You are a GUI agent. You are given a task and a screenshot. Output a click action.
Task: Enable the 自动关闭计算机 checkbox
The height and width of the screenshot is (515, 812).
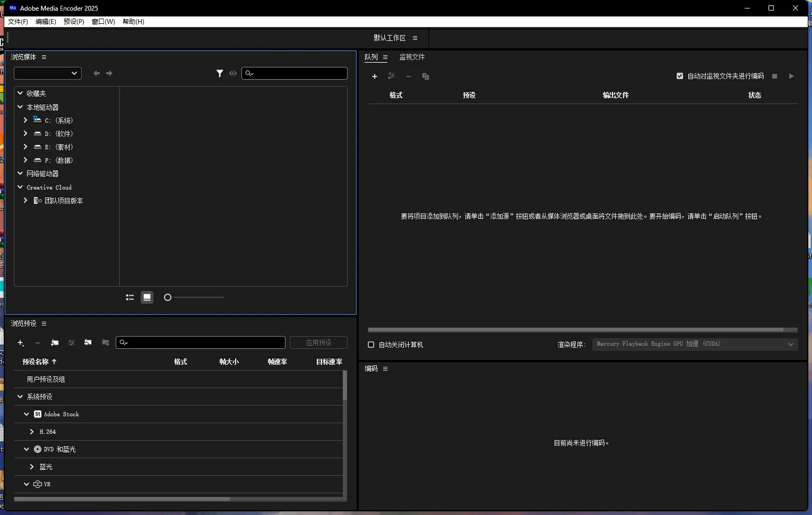pos(371,345)
